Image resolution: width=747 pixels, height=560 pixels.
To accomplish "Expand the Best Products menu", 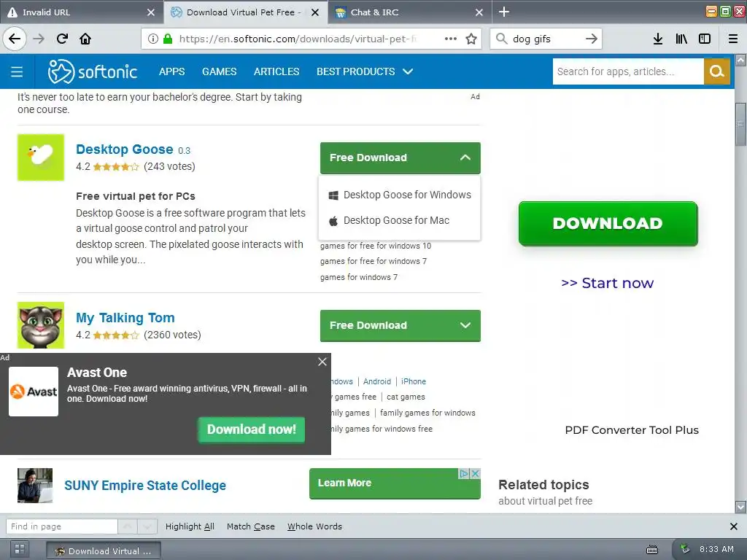I will [x=365, y=71].
